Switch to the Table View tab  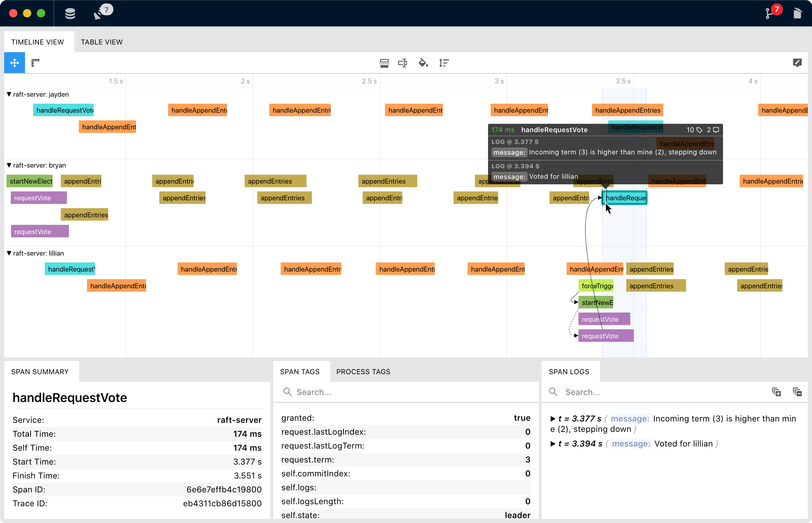click(102, 42)
